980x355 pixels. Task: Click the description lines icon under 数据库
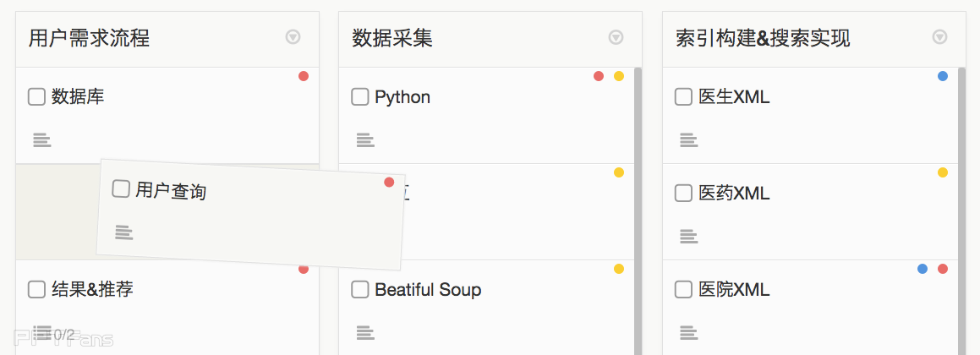(x=42, y=140)
